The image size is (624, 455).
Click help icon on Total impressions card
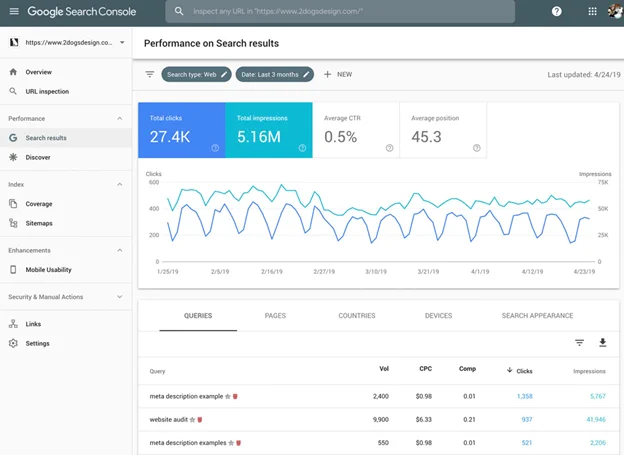[302, 148]
